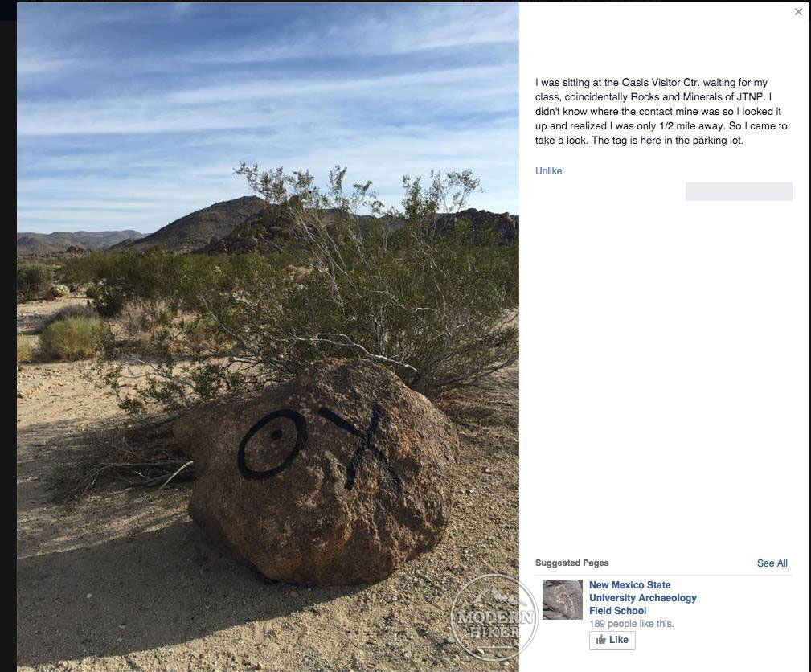This screenshot has width=811, height=672.
Task: Click the small yellow-green shrub at left
Action: (70, 339)
